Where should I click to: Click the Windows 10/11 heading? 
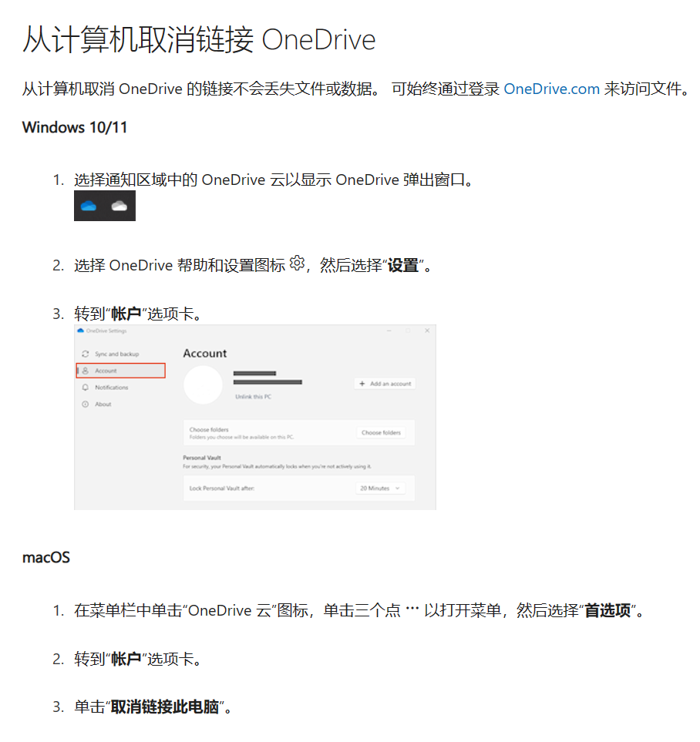[x=75, y=127]
